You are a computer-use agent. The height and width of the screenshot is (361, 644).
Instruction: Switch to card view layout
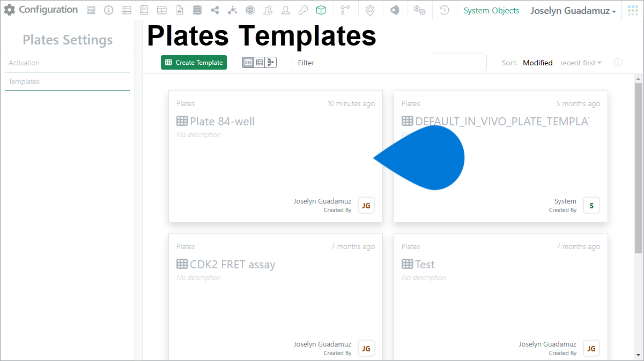(x=248, y=63)
